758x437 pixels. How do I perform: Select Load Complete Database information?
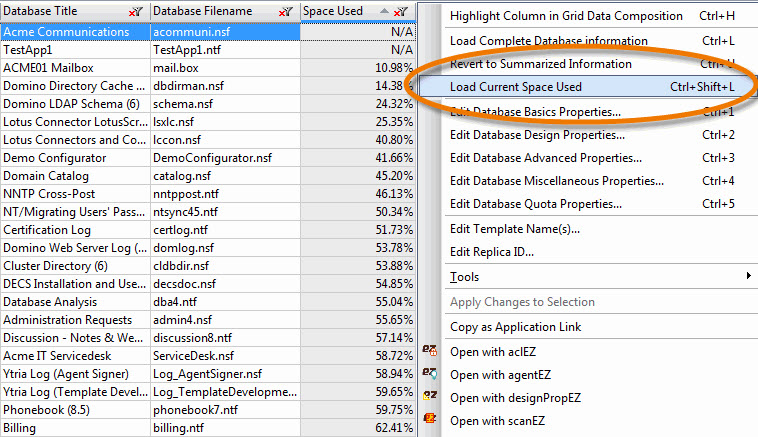tap(548, 41)
